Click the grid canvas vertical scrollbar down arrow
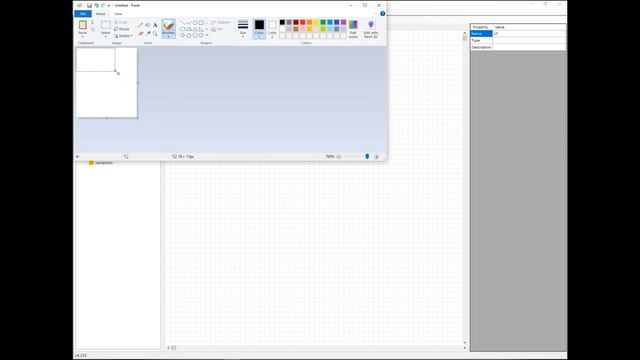The width and height of the screenshot is (640, 360). (x=465, y=342)
